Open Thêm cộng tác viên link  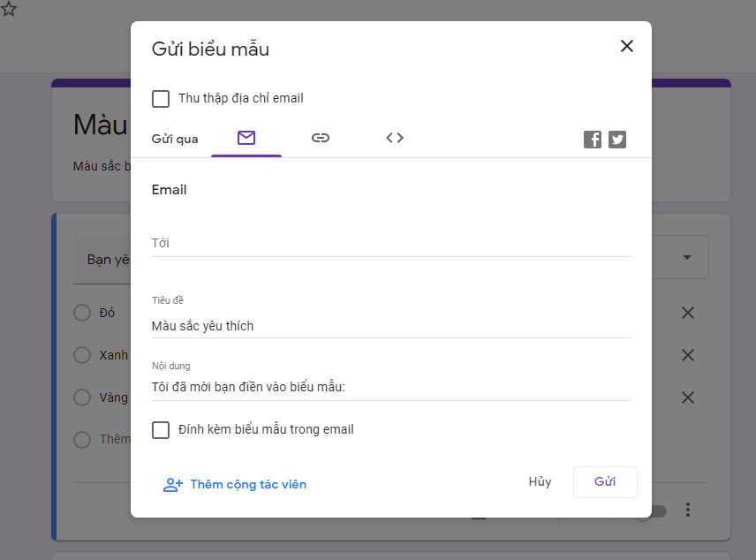pyautogui.click(x=235, y=485)
